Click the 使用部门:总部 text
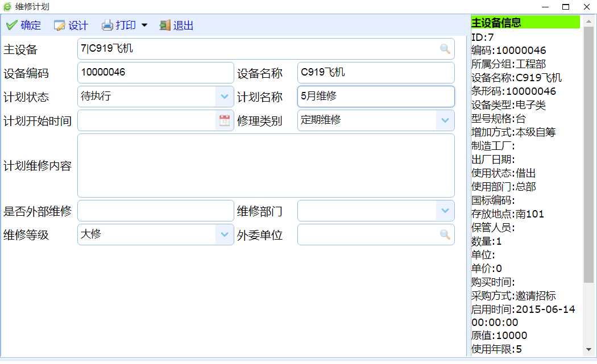 tap(503, 187)
